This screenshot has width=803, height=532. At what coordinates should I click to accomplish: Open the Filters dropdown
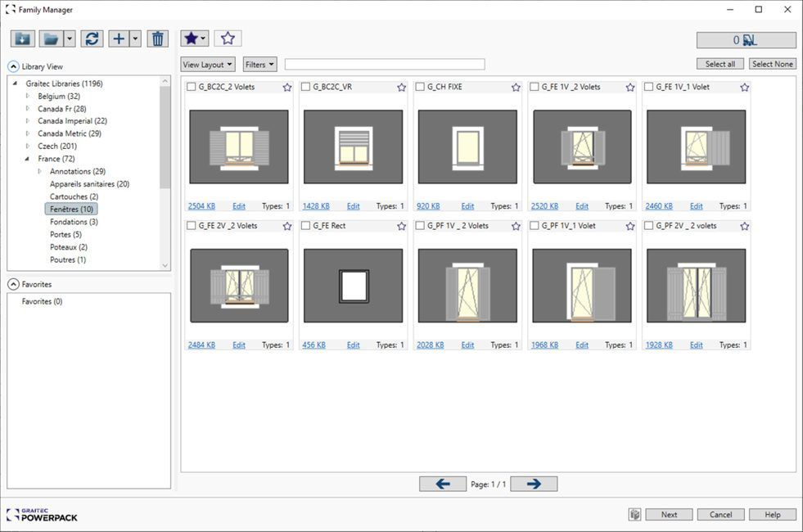259,64
